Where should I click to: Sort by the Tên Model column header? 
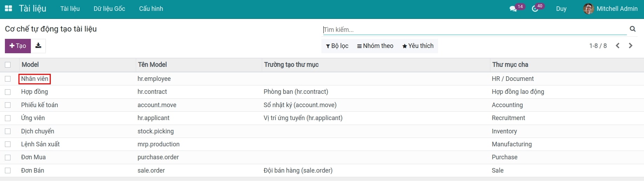coord(152,65)
